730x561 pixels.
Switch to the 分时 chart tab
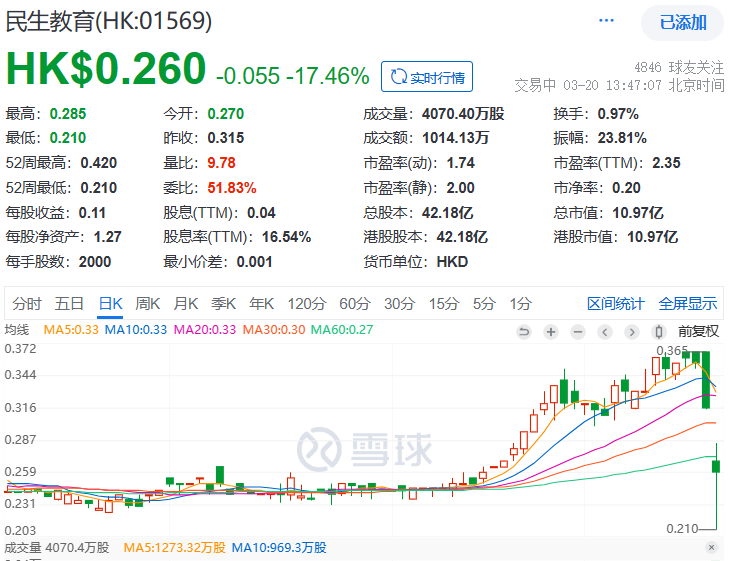(28, 303)
